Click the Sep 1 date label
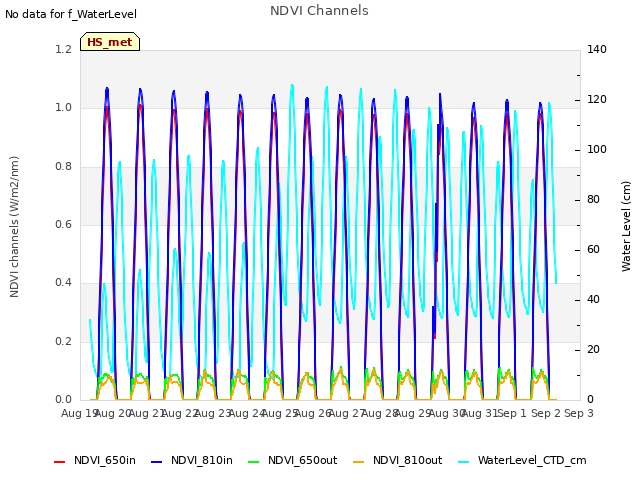The image size is (640, 480). 512,413
